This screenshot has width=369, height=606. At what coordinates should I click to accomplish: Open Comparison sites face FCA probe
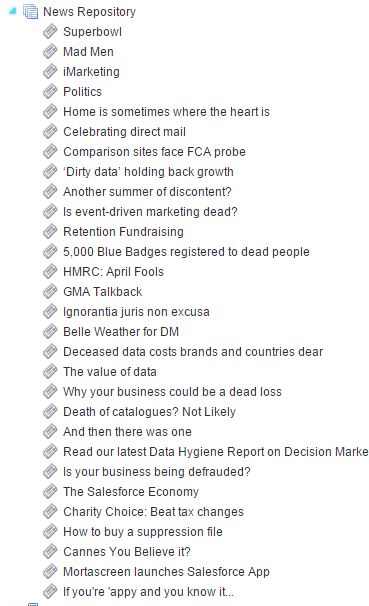coord(154,152)
